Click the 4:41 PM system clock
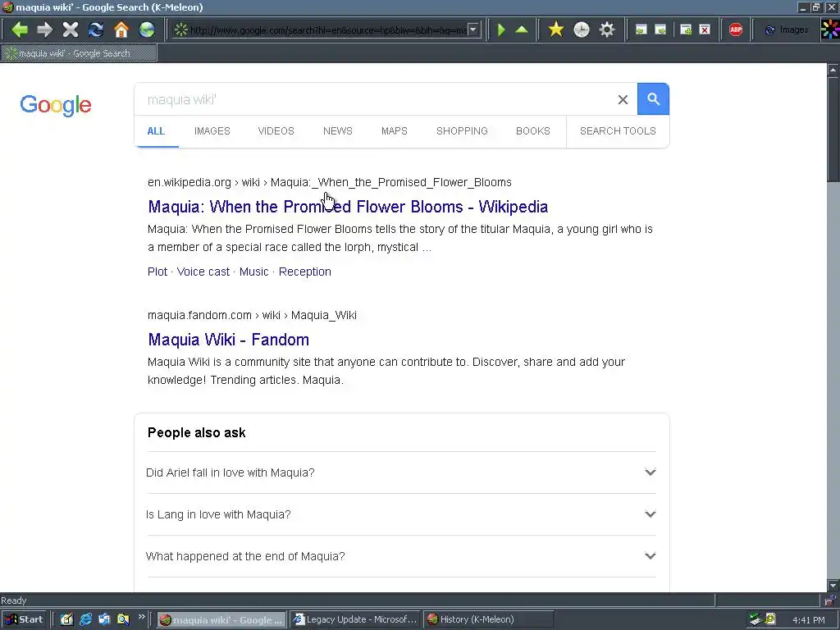 (808, 620)
